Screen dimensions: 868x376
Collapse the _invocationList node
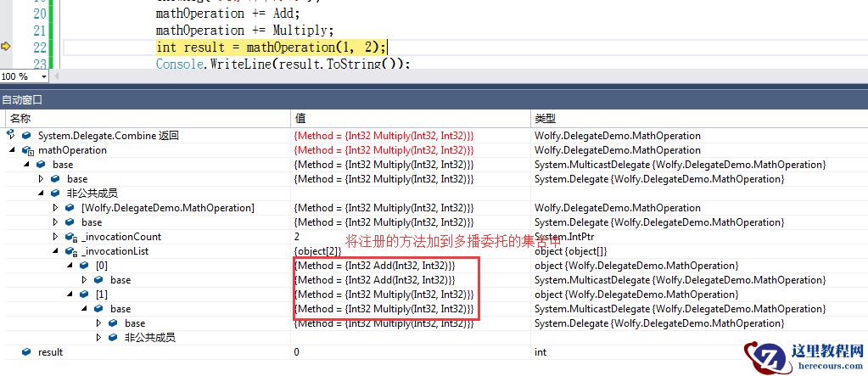(55, 251)
